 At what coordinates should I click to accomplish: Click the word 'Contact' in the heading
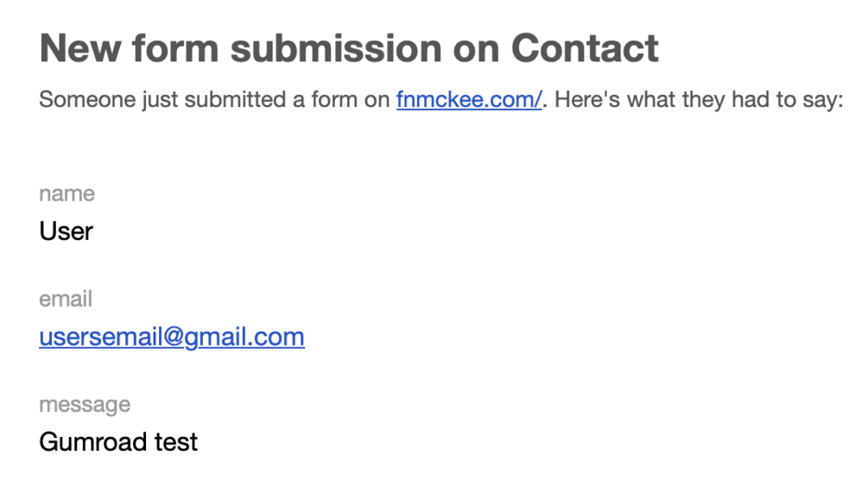[x=585, y=48]
